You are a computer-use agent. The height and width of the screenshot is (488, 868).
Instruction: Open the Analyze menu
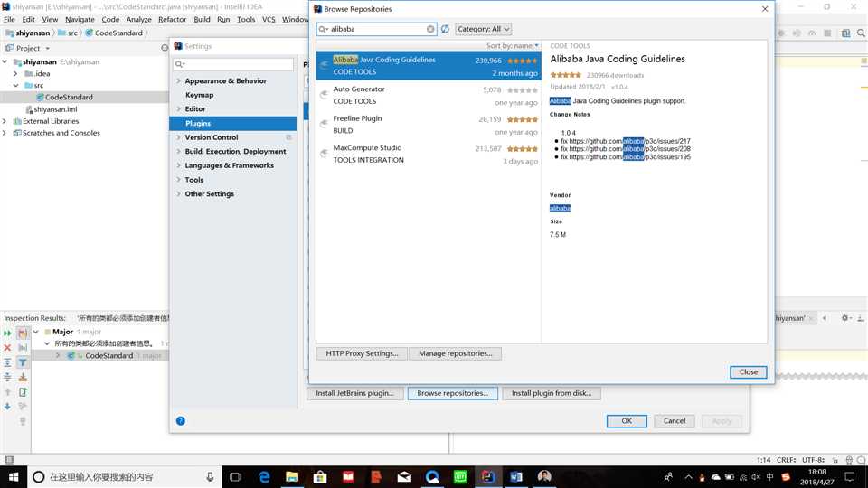139,19
